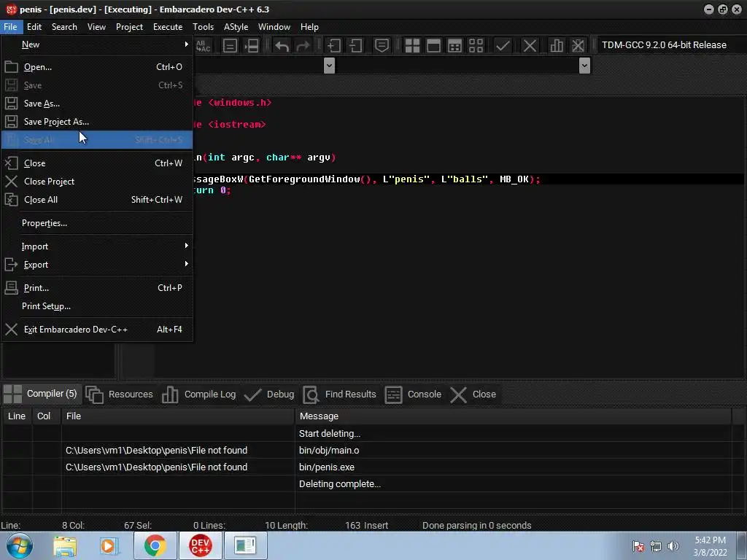747x560 pixels.
Task: Click the Run window toolbar icon
Action: coord(433,46)
